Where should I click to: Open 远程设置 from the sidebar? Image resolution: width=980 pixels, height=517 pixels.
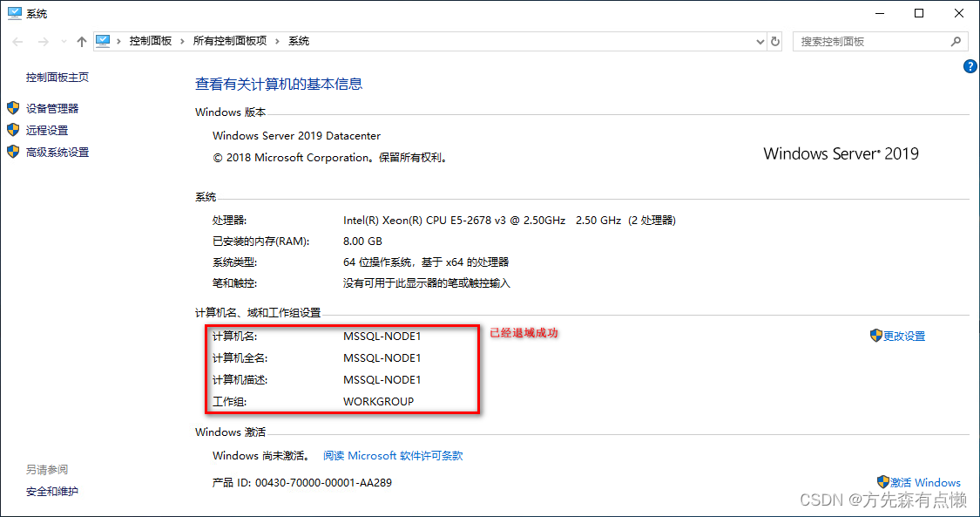pyautogui.click(x=47, y=131)
